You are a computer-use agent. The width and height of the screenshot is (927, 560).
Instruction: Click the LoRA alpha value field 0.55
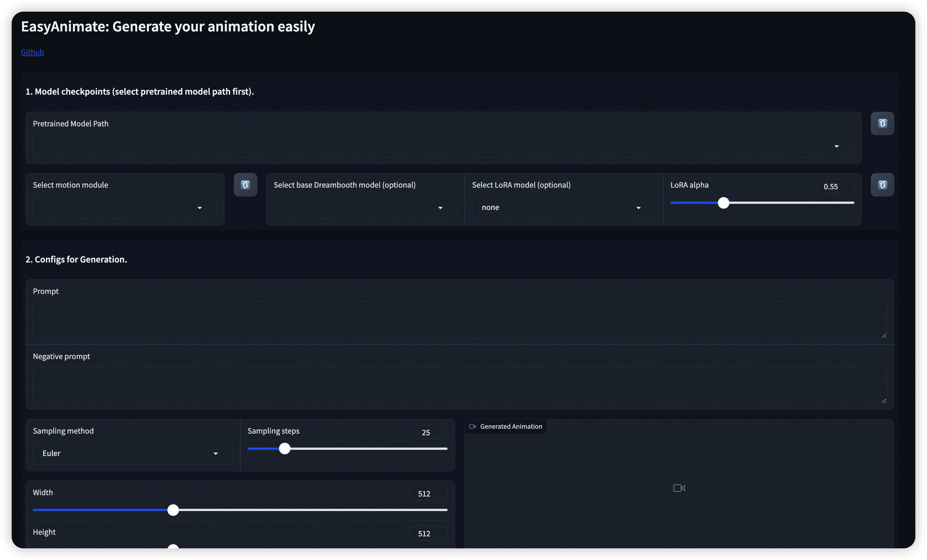click(x=835, y=186)
